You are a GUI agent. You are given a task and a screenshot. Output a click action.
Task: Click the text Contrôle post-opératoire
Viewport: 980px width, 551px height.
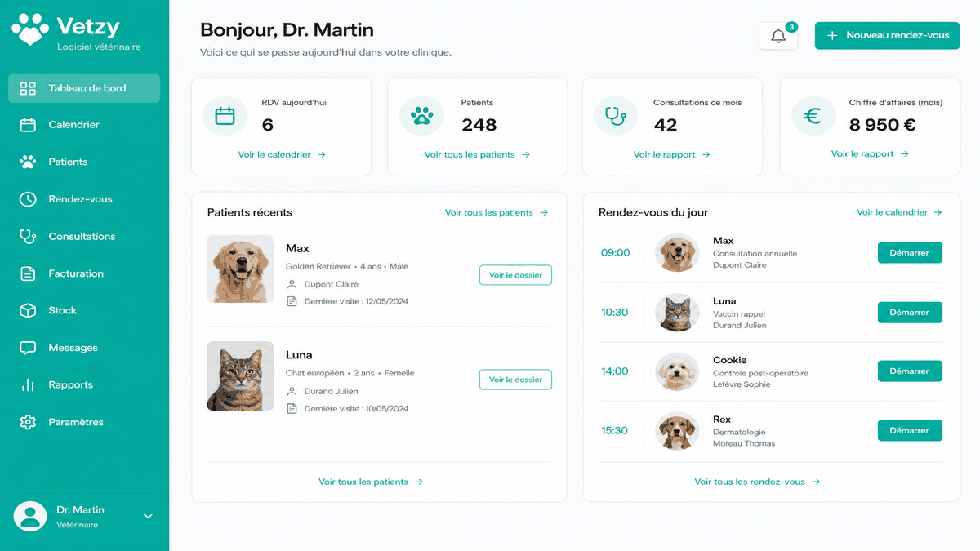tap(760, 373)
